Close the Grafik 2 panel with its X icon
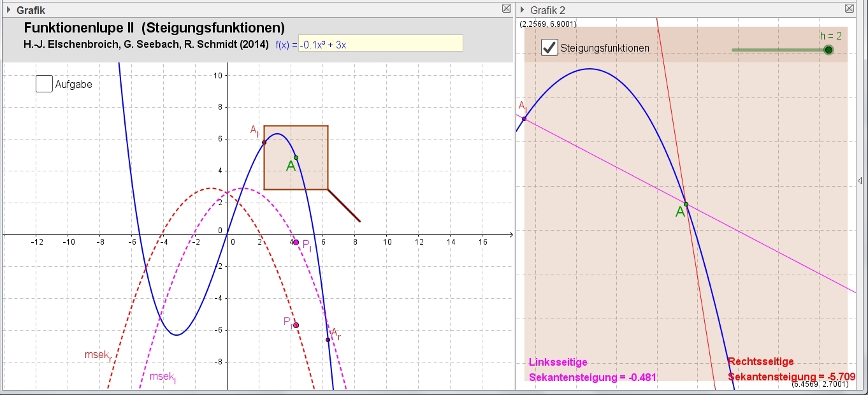The image size is (868, 395). click(849, 9)
